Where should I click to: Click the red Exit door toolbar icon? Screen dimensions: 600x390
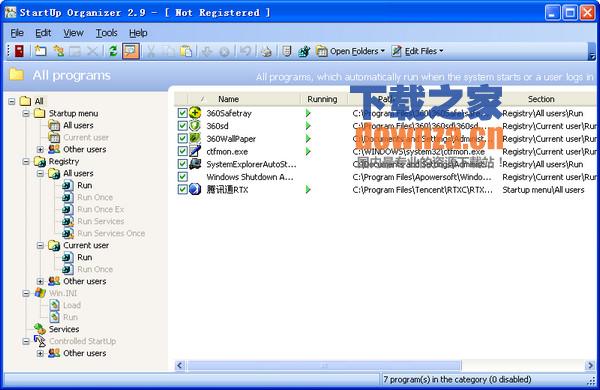pyautogui.click(x=19, y=51)
